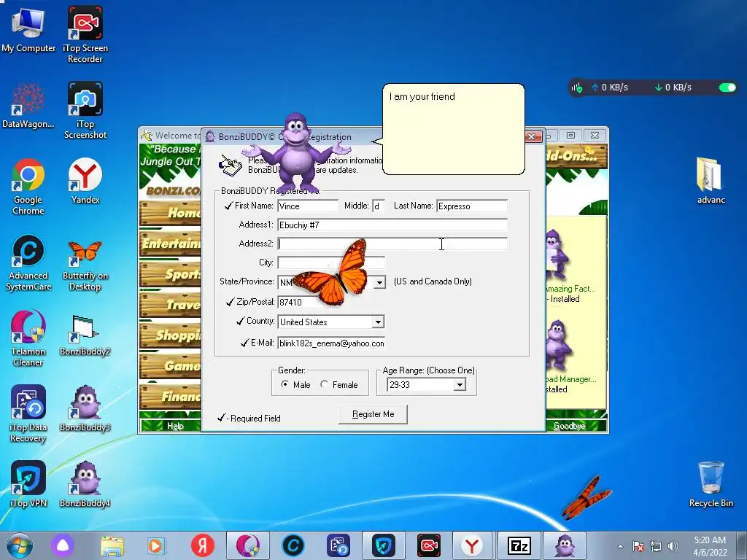
Task: Open the advanc folder on desktop
Action: [711, 181]
